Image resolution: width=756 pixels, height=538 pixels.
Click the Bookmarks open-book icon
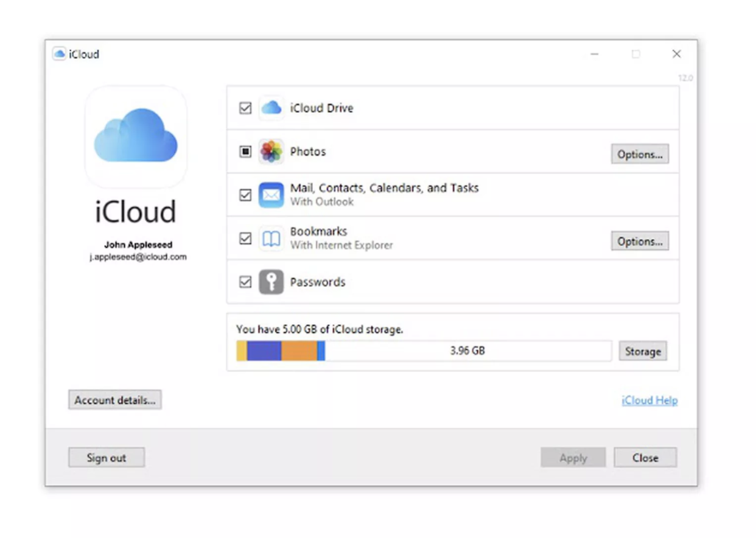coord(271,239)
